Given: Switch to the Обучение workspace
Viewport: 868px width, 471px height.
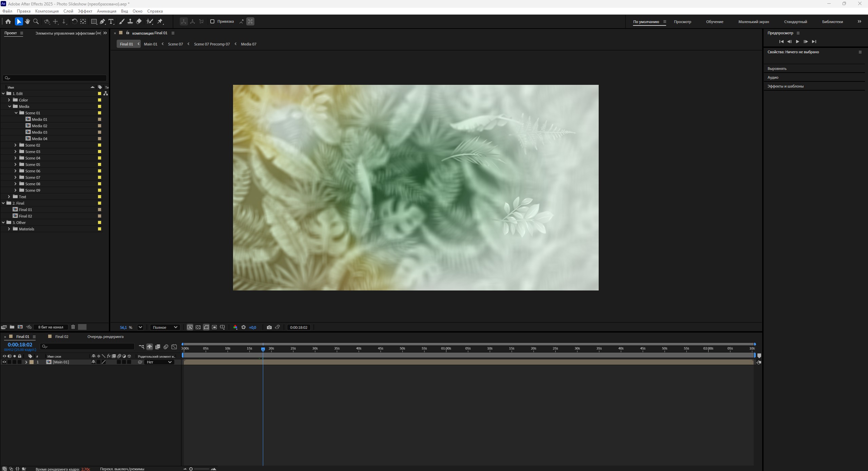Looking at the screenshot, I should 714,22.
